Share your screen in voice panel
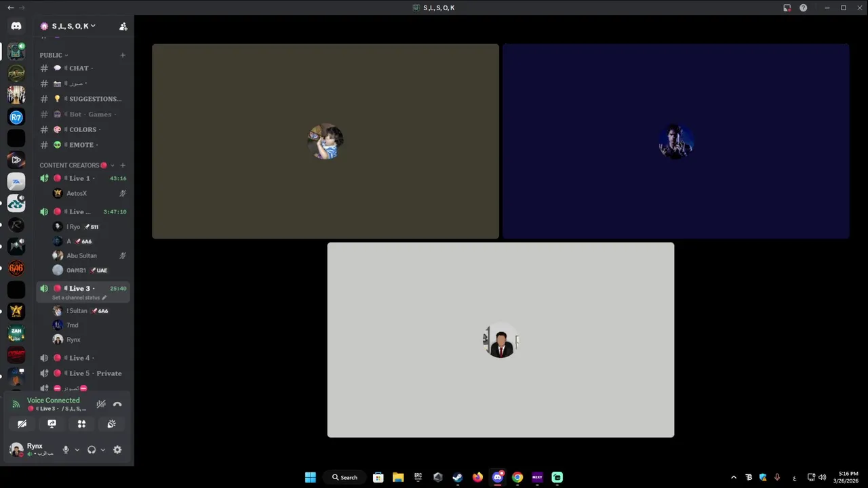This screenshot has height=488, width=868. pyautogui.click(x=52, y=424)
